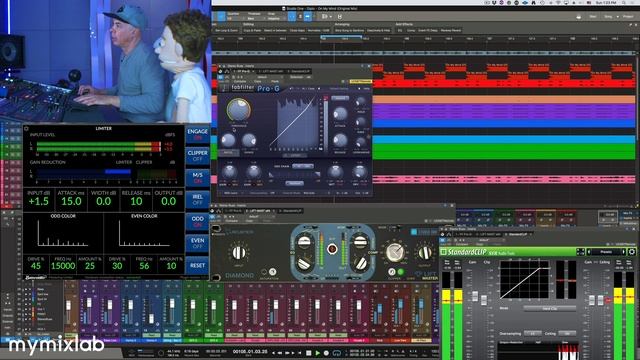The width and height of the screenshot is (640, 360).
Task: Click the Pro-G Range knob
Action: (249, 140)
